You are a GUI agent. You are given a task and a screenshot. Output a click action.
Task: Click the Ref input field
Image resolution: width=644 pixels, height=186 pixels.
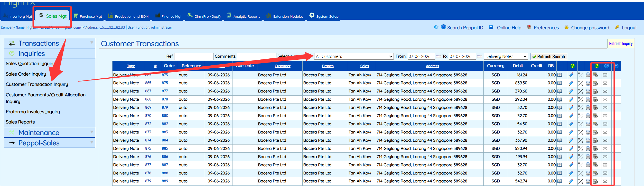coord(194,56)
